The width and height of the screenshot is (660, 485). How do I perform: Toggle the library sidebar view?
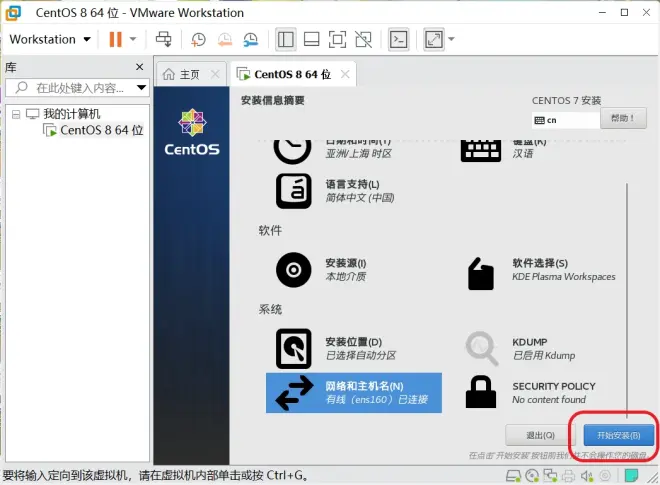(285, 40)
